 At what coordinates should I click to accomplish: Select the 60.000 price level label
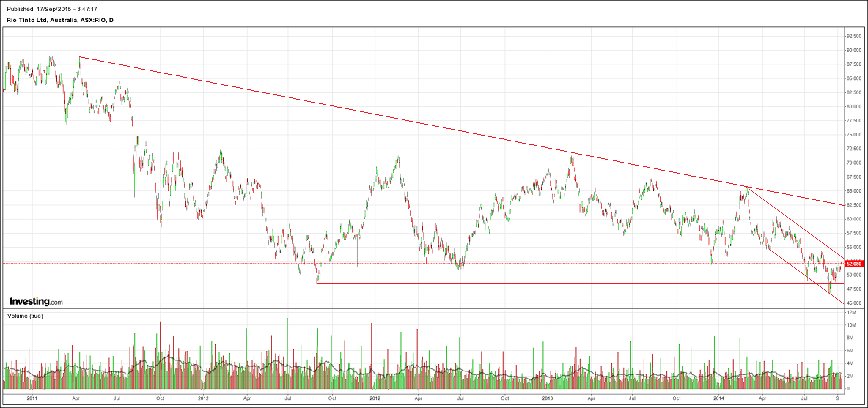[853, 219]
